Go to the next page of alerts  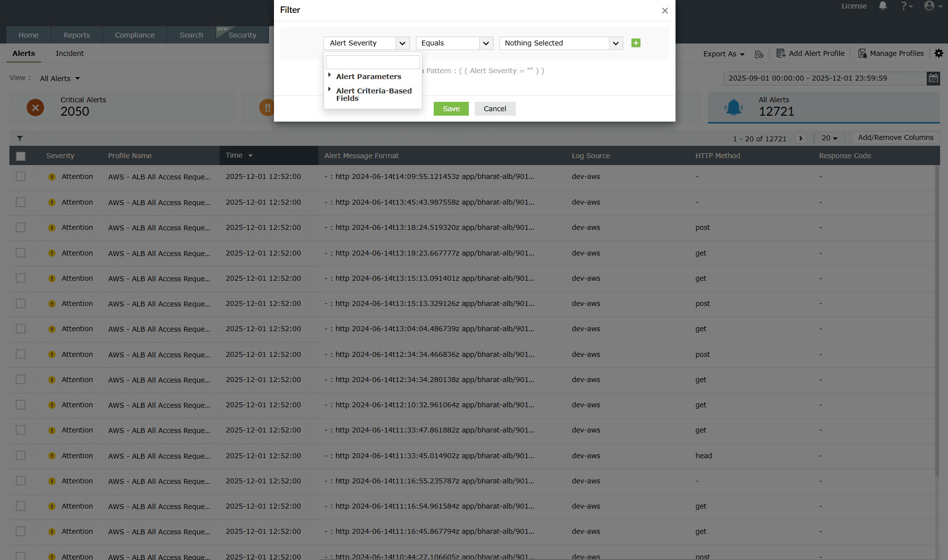(801, 138)
